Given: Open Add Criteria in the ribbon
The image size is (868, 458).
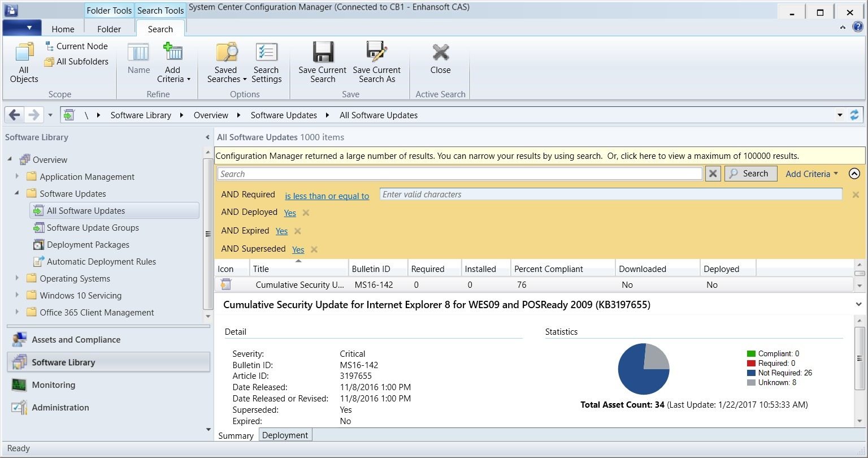Looking at the screenshot, I should pyautogui.click(x=173, y=63).
